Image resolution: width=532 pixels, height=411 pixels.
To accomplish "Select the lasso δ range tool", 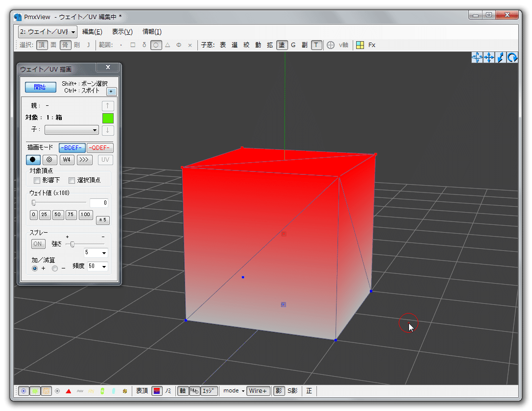I will point(144,45).
